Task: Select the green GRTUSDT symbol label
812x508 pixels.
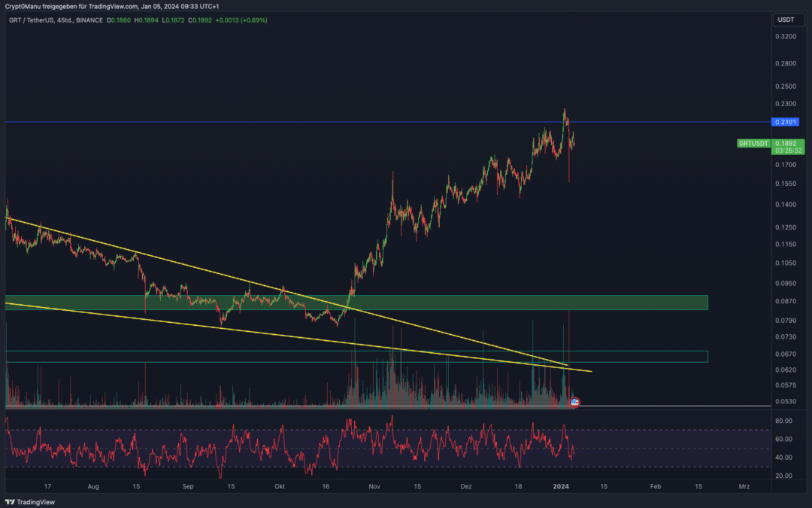Action: [753, 143]
